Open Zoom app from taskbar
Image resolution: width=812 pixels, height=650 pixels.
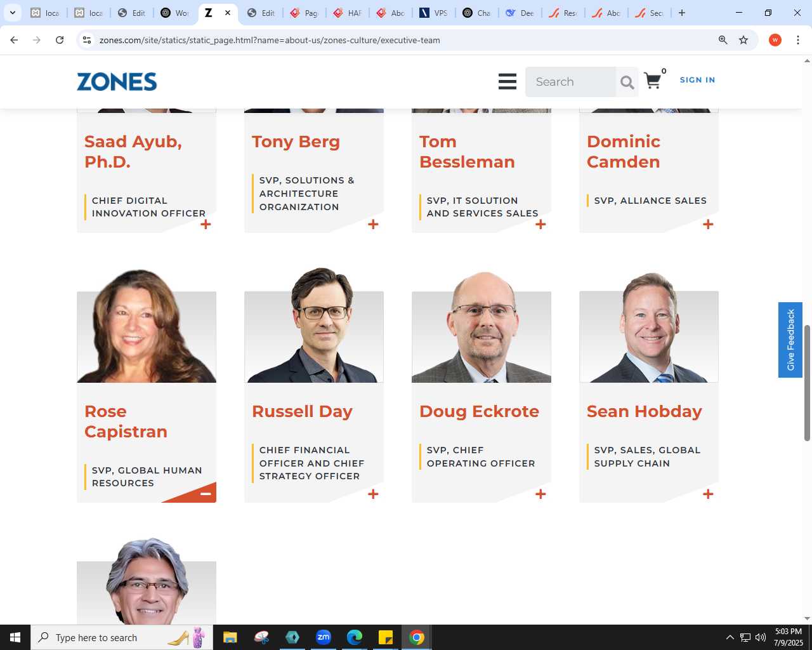pos(324,637)
